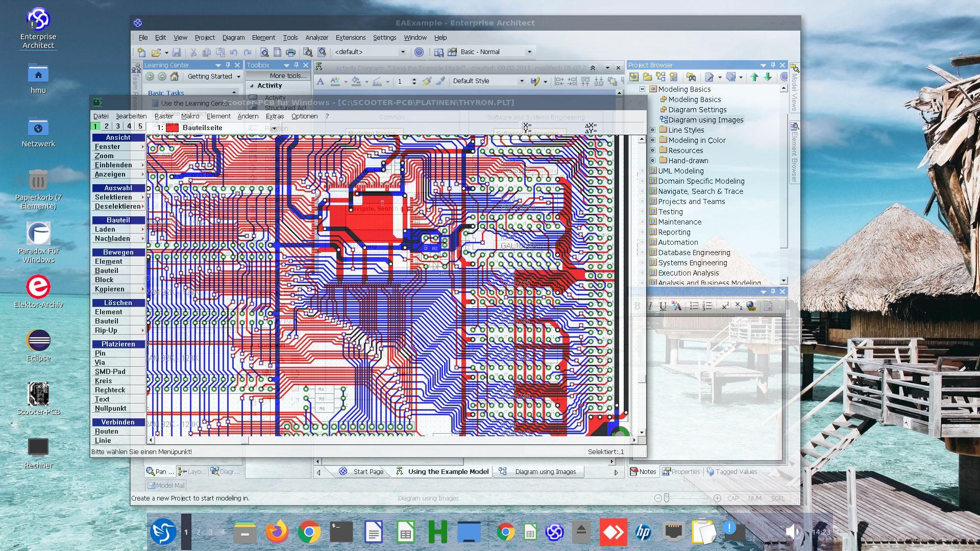980x551 pixels.
Task: Click the fill color bucket icon in diagram toolbar
Action: (356, 81)
